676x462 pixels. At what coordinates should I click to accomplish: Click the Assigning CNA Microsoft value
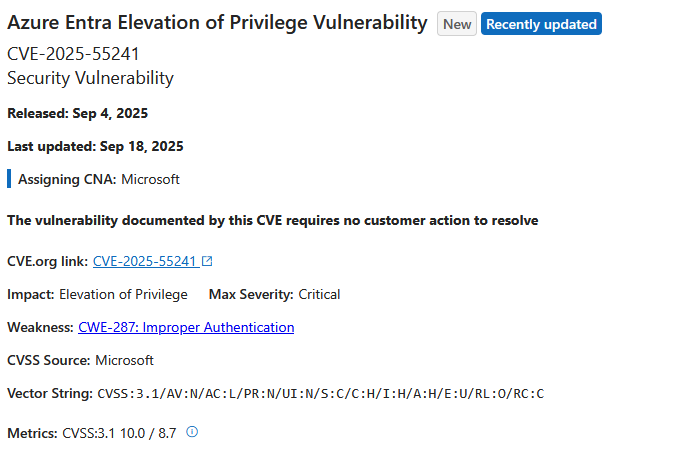click(x=150, y=179)
